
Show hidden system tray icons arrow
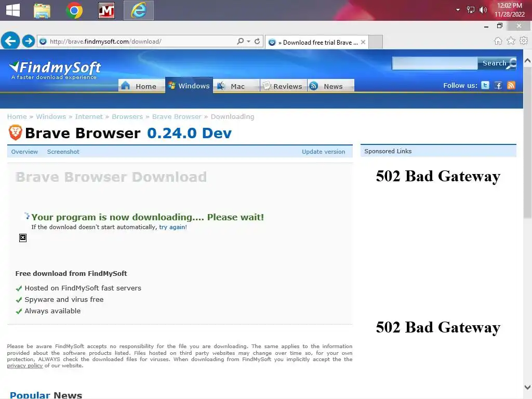(x=458, y=10)
